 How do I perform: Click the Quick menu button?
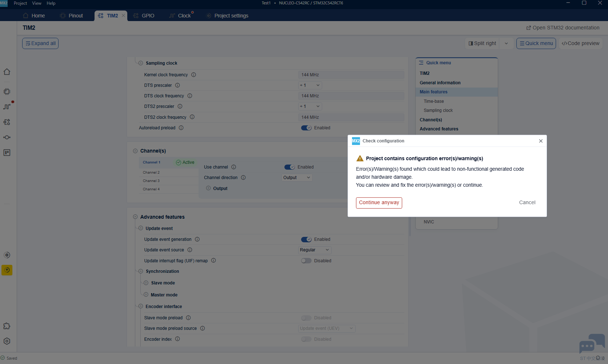click(536, 43)
